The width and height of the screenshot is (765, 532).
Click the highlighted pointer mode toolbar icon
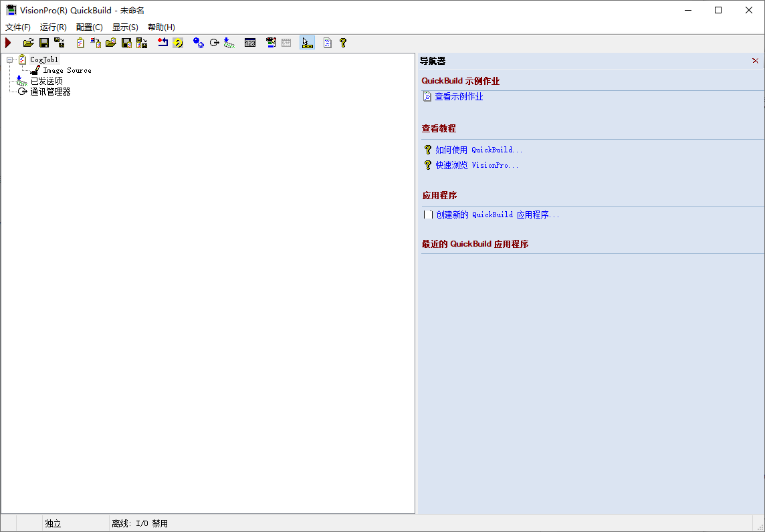pyautogui.click(x=306, y=42)
